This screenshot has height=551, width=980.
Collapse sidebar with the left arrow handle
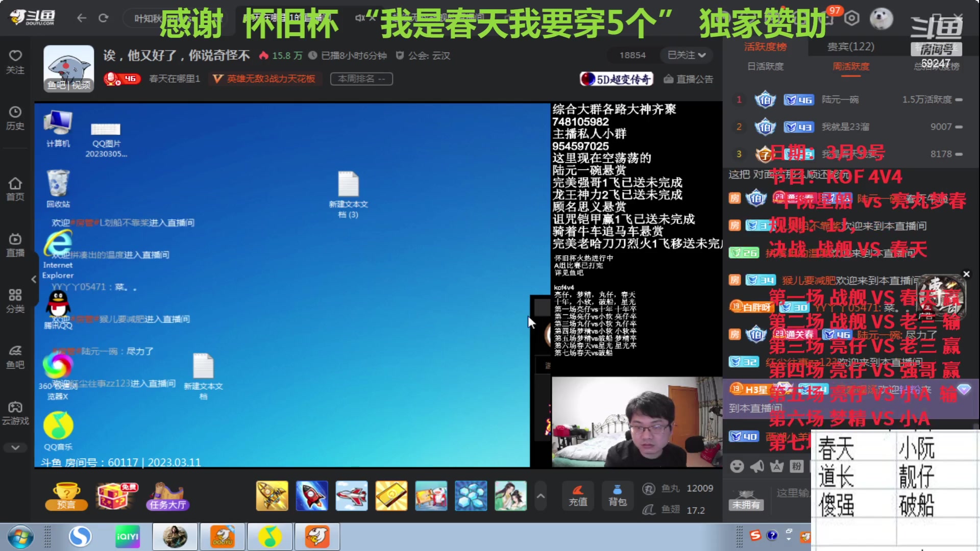click(x=34, y=279)
